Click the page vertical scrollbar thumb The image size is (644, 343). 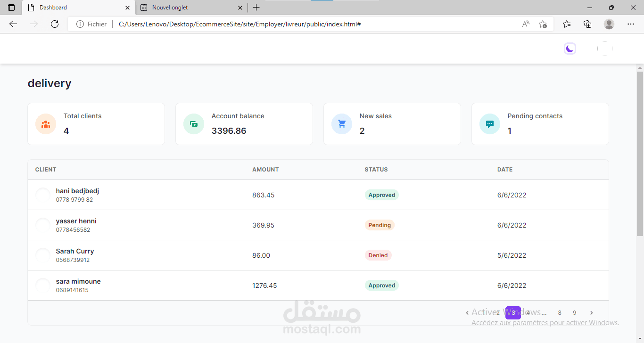click(x=640, y=154)
